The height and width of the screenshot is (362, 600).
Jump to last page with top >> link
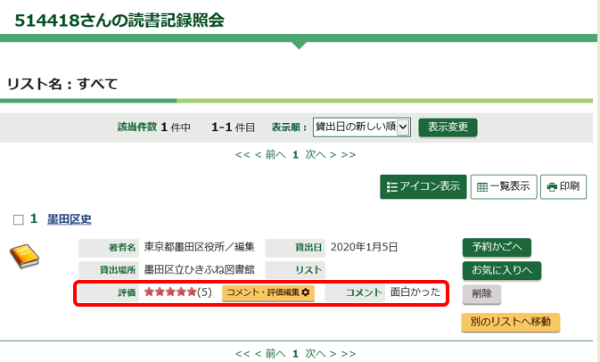(349, 155)
